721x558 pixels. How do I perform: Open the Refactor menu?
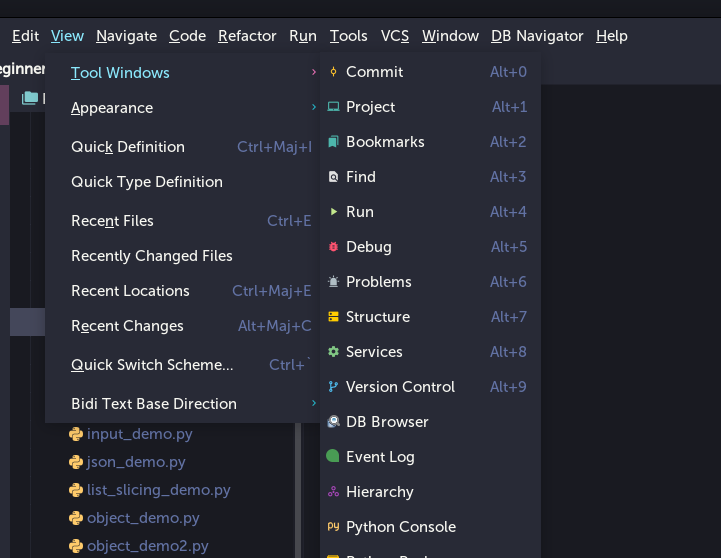(247, 36)
